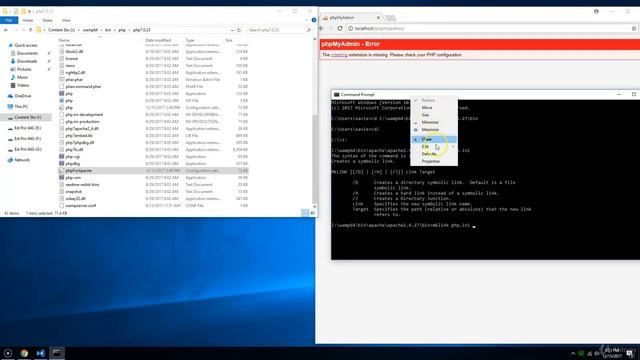Screen dimensions: 640x360
Task: Sort files by Type column header
Action: tap(190, 40)
